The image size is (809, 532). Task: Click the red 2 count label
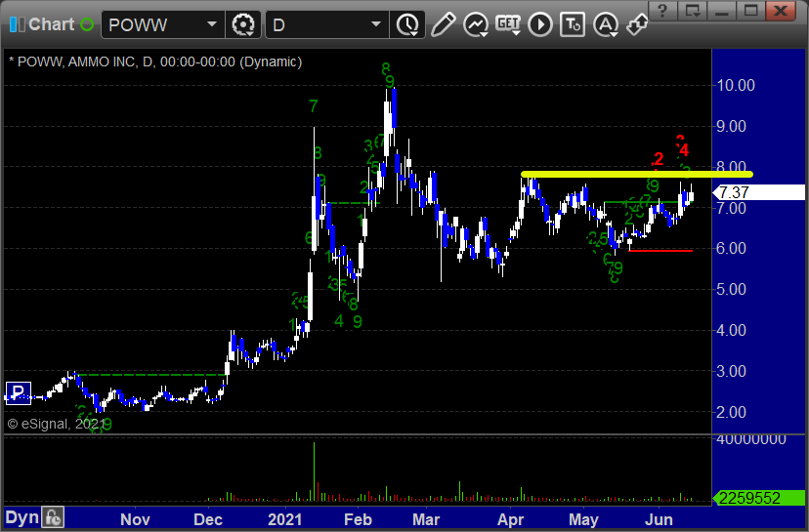point(659,159)
